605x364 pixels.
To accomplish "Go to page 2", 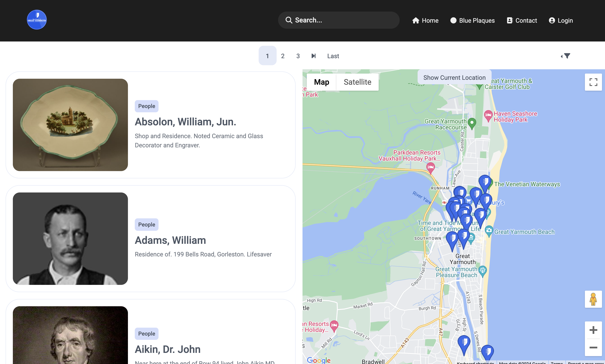I will tap(283, 56).
